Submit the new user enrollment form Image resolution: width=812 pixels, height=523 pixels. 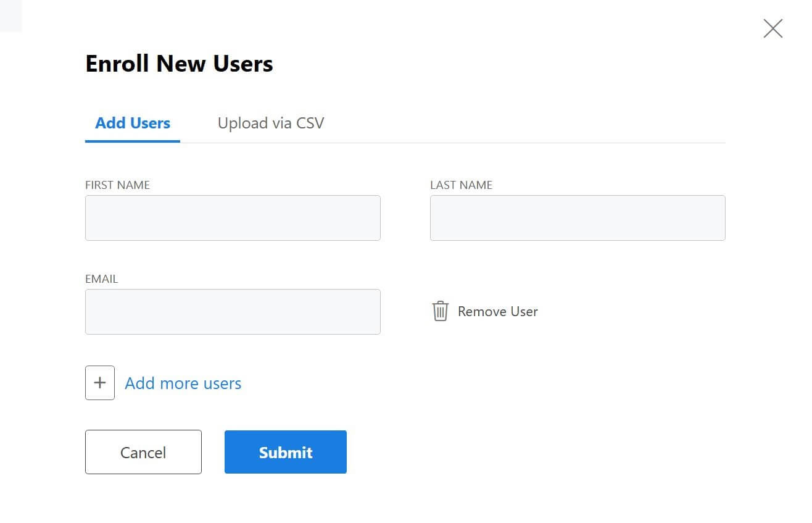[x=285, y=451]
